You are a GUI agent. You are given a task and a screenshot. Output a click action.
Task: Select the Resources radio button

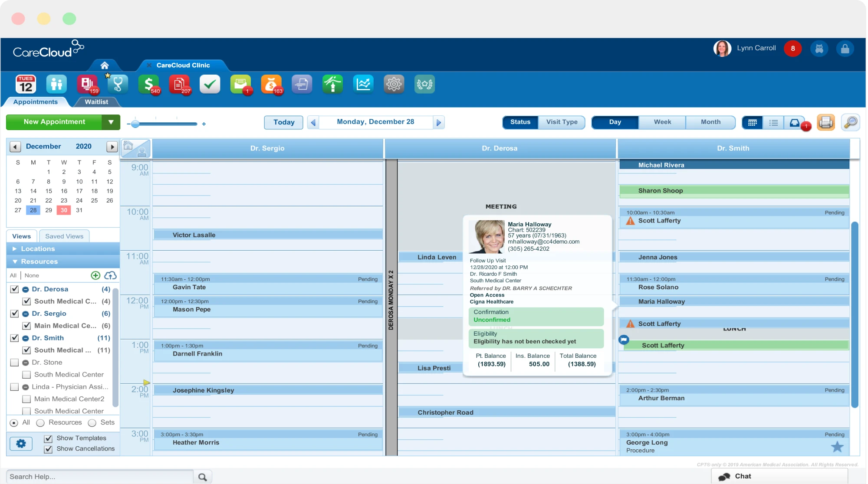(40, 423)
